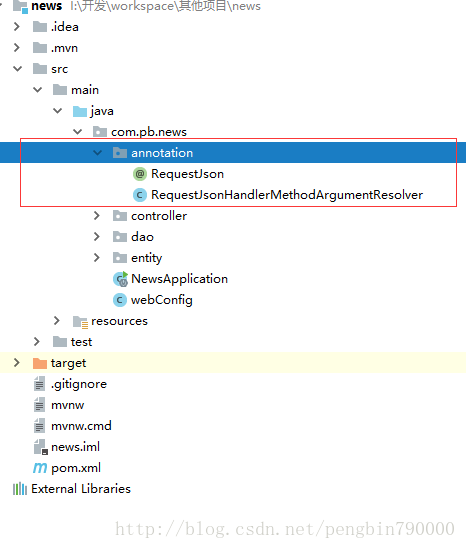
Task: Open the mvnw file name
Action: [68, 405]
